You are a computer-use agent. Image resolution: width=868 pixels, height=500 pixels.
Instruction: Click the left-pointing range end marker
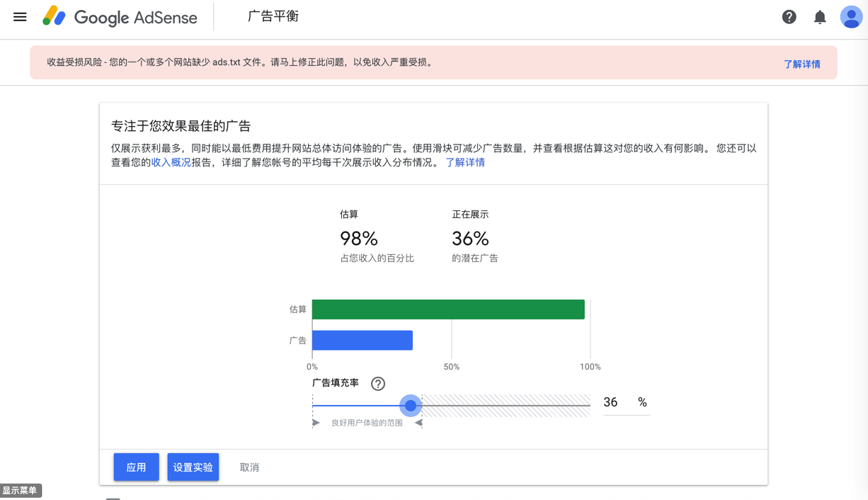point(419,423)
